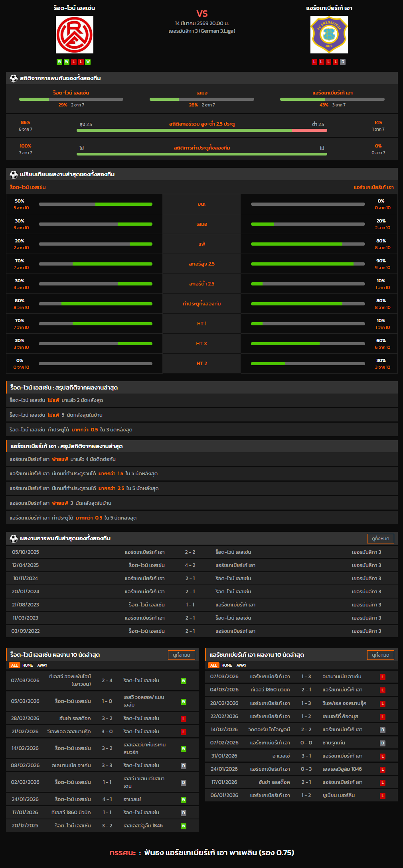Click the Rot-Weiss Essen team logo
The image size is (403, 868).
(75, 35)
